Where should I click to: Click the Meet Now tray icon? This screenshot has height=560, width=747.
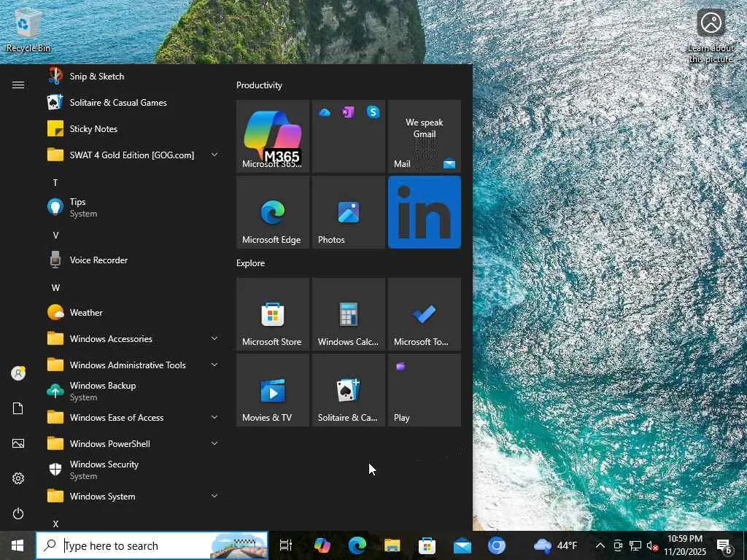coord(618,545)
